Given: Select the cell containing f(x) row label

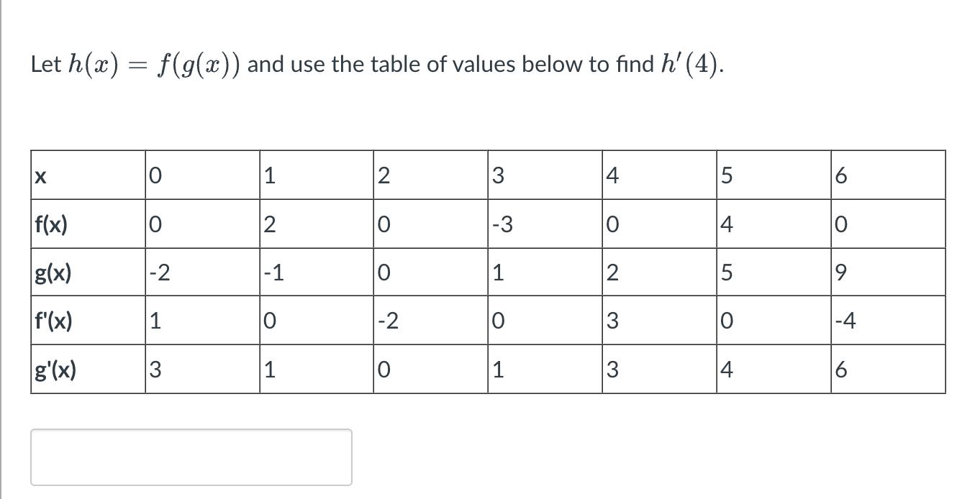Looking at the screenshot, I should point(50,223).
